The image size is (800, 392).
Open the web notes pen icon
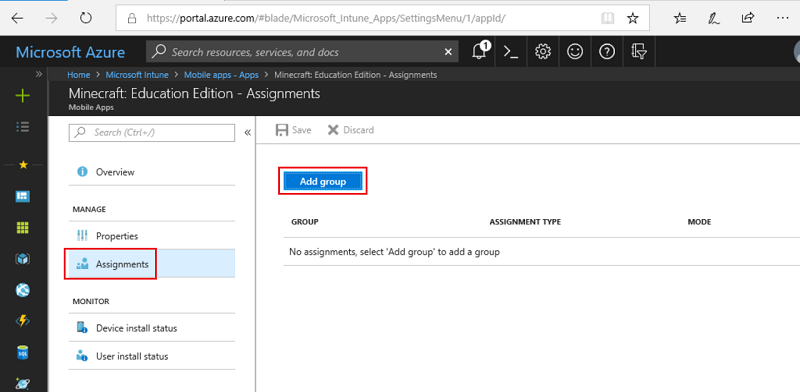click(714, 19)
